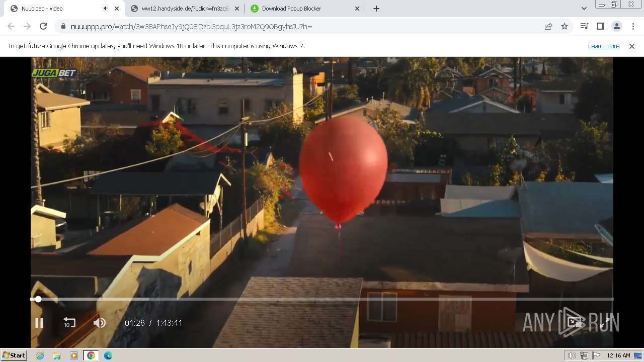Open the Action Center flag icon

click(x=596, y=355)
